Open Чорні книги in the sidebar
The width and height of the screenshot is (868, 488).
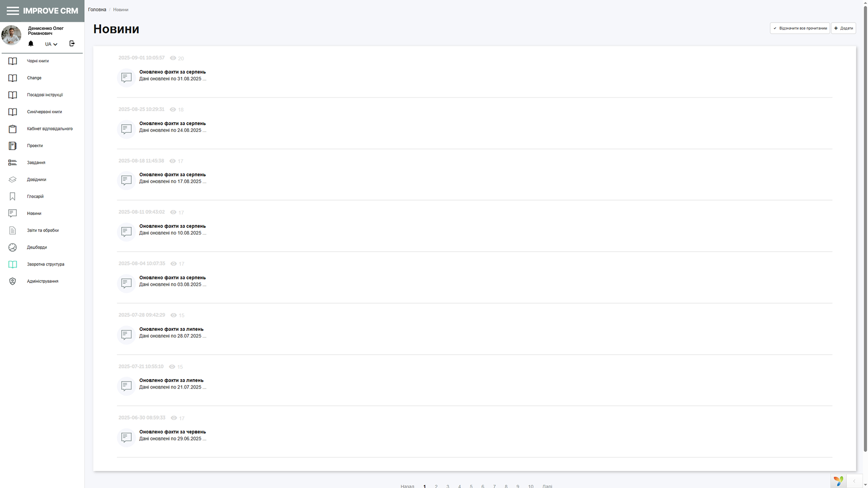click(38, 61)
